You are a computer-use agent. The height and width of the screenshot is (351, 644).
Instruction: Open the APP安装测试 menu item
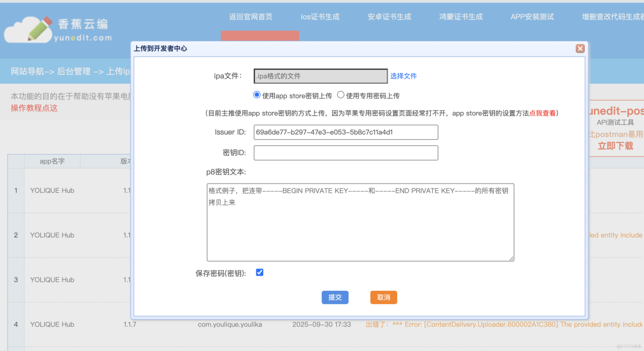click(531, 16)
